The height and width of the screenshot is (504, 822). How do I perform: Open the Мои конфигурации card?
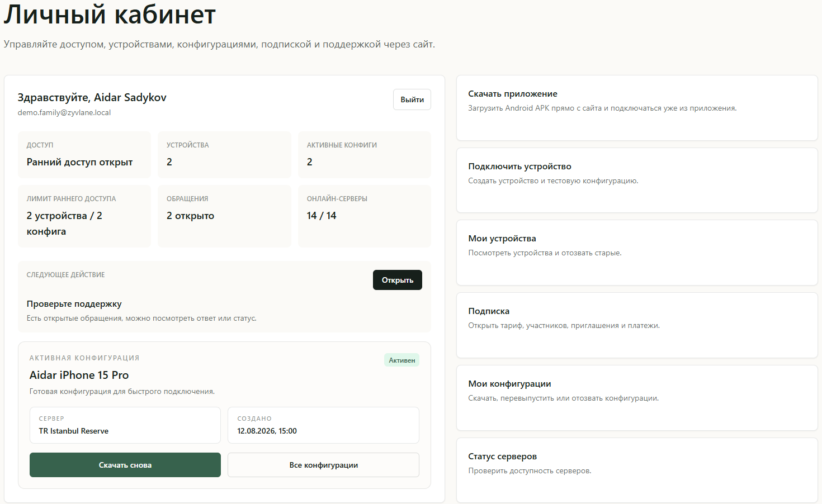coord(637,398)
